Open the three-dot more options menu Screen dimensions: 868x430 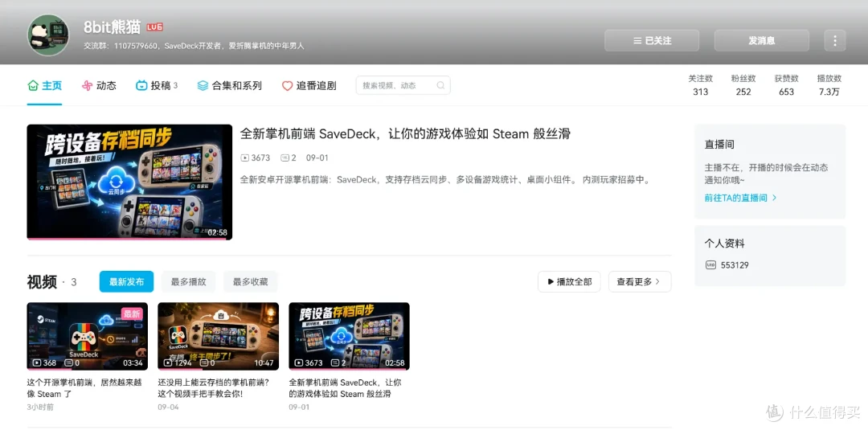click(x=835, y=40)
